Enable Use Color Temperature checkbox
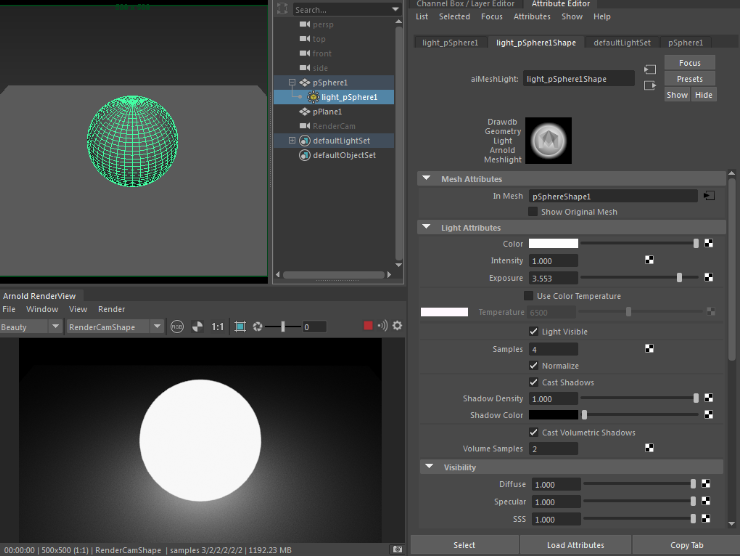Image resolution: width=740 pixels, height=556 pixels. pyautogui.click(x=529, y=296)
